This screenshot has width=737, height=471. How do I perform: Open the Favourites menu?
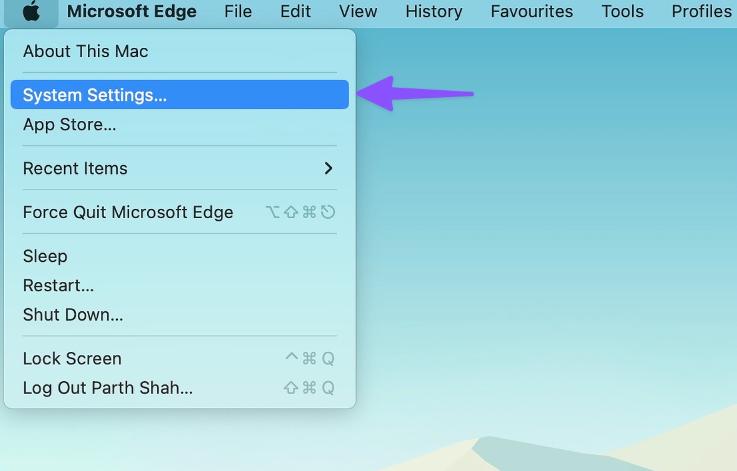(532, 11)
